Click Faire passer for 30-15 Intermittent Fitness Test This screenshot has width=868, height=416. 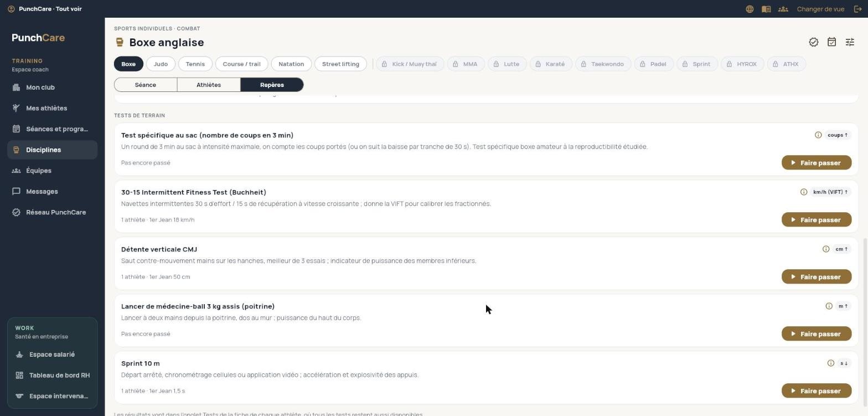[817, 220]
